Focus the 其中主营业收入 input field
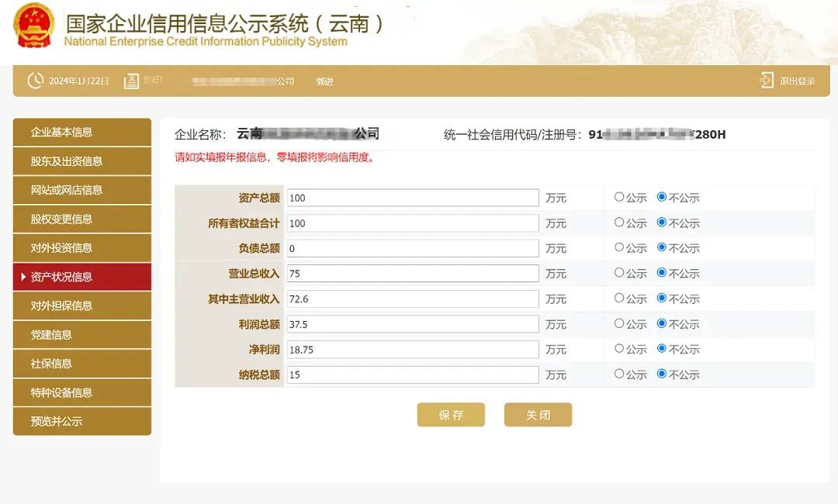838x504 pixels. point(412,299)
